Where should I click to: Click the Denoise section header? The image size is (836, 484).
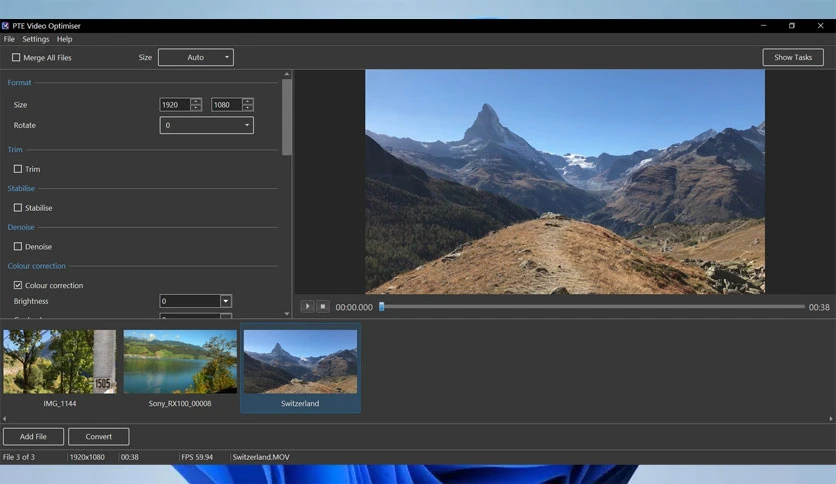pos(21,227)
